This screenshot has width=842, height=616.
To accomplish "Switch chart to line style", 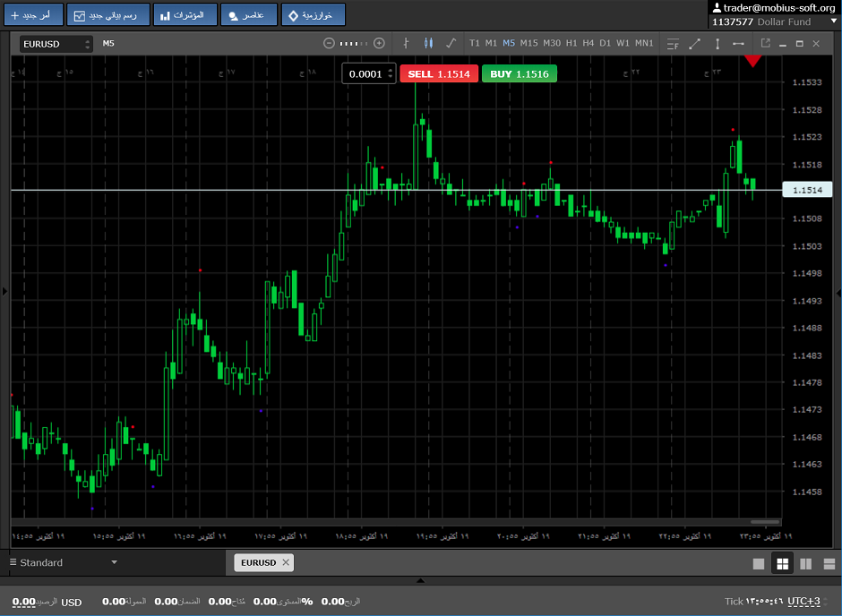I will pyautogui.click(x=451, y=44).
